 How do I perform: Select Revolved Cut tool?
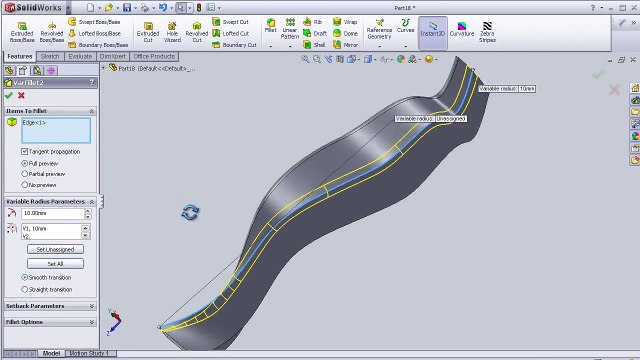[197, 33]
